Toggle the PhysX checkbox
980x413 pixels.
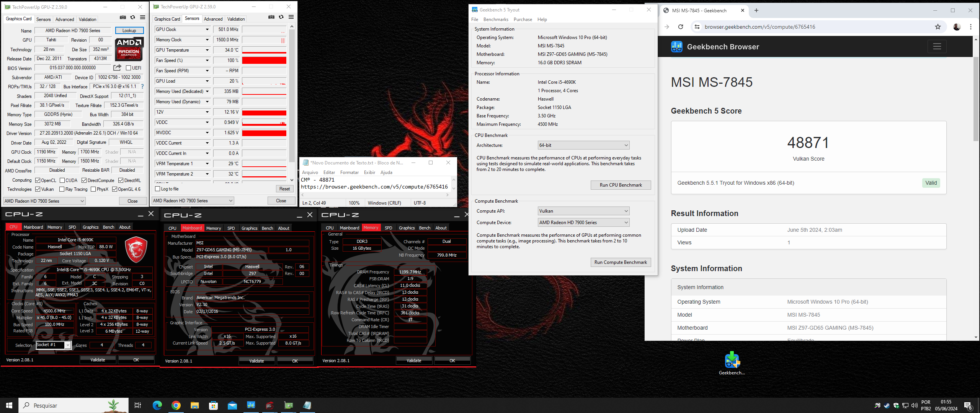[93, 189]
